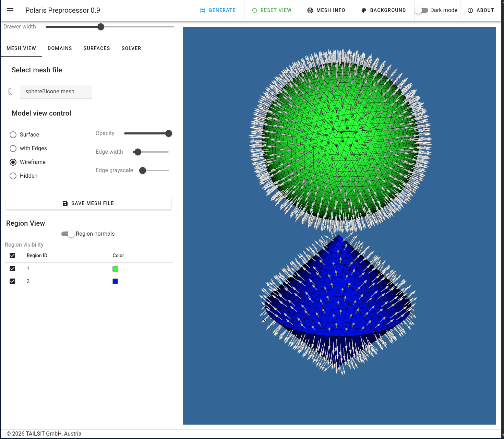Click the Opacity slider handle
Viewport: 504px width, 439px height.
pos(169,133)
